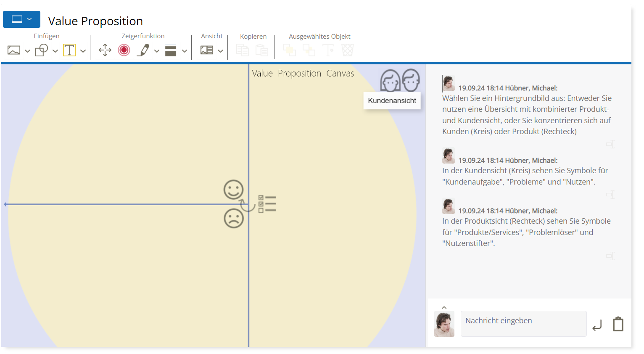Click the greyed copy icon
Viewport: 644px width, 354px height.
coord(243,50)
